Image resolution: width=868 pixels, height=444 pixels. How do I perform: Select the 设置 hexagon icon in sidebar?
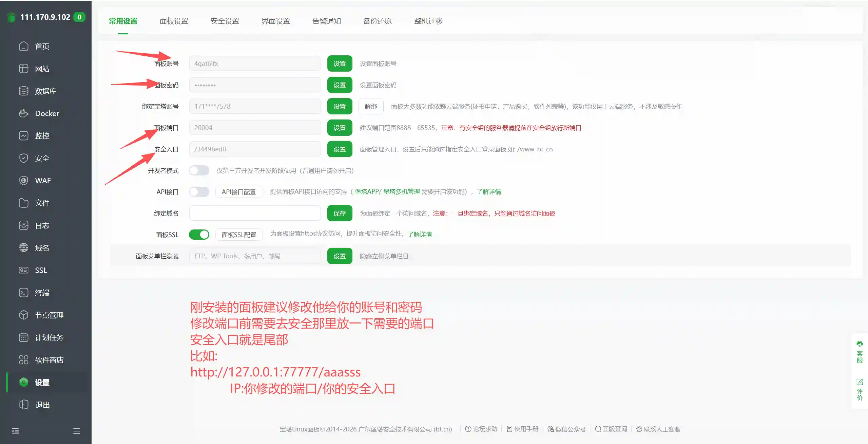pyautogui.click(x=23, y=382)
